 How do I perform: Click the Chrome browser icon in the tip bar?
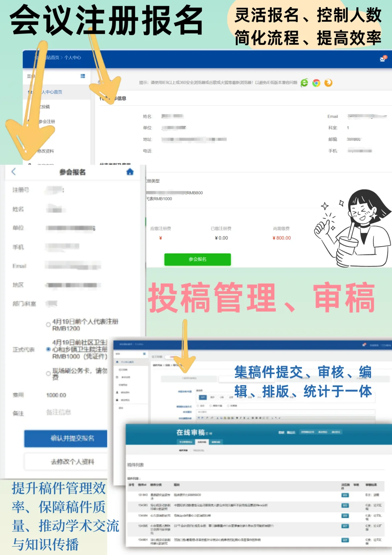tap(316, 83)
